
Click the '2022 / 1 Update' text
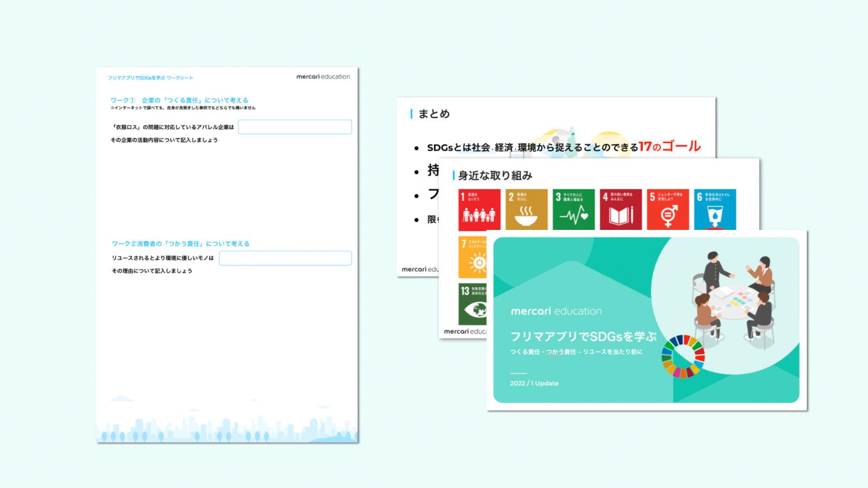click(534, 383)
